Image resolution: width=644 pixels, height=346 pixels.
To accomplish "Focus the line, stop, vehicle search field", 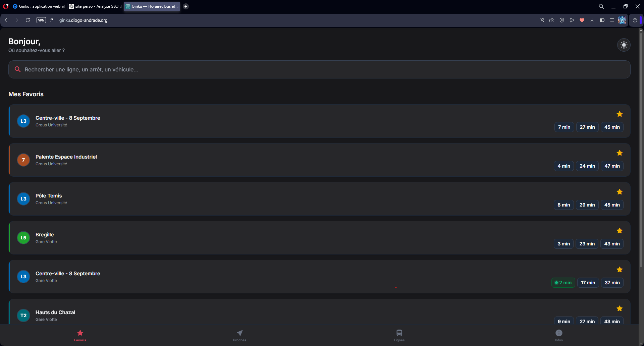I will point(319,69).
